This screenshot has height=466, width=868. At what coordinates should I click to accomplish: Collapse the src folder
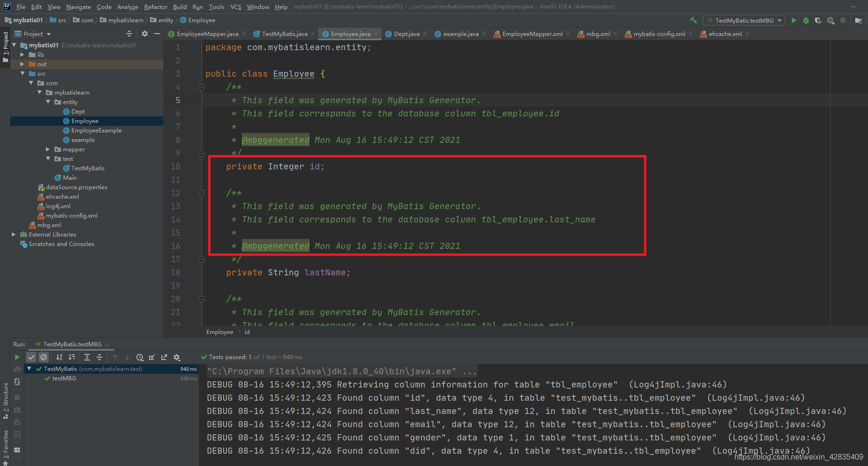point(22,73)
